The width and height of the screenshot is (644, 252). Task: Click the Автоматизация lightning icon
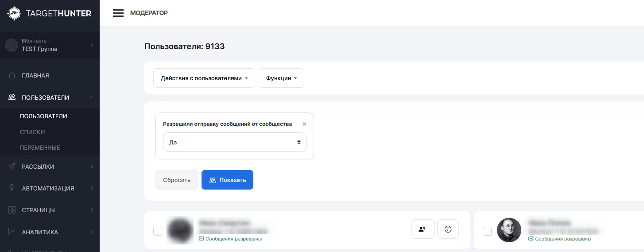(x=12, y=188)
